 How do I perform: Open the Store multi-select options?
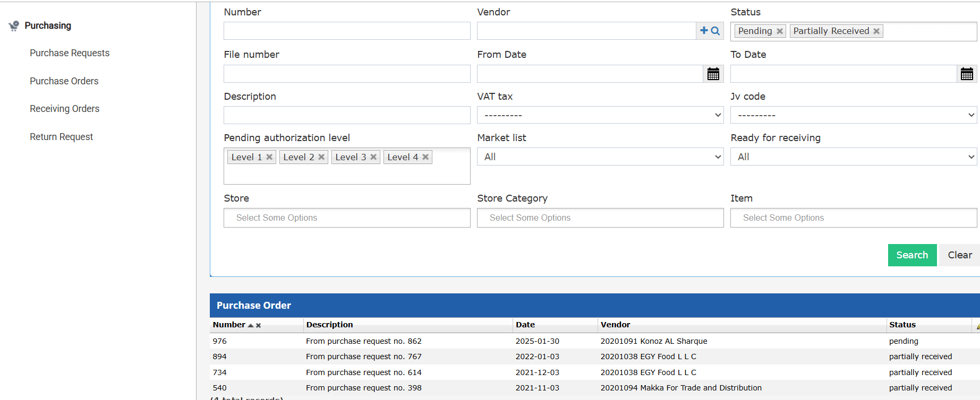[x=347, y=218]
